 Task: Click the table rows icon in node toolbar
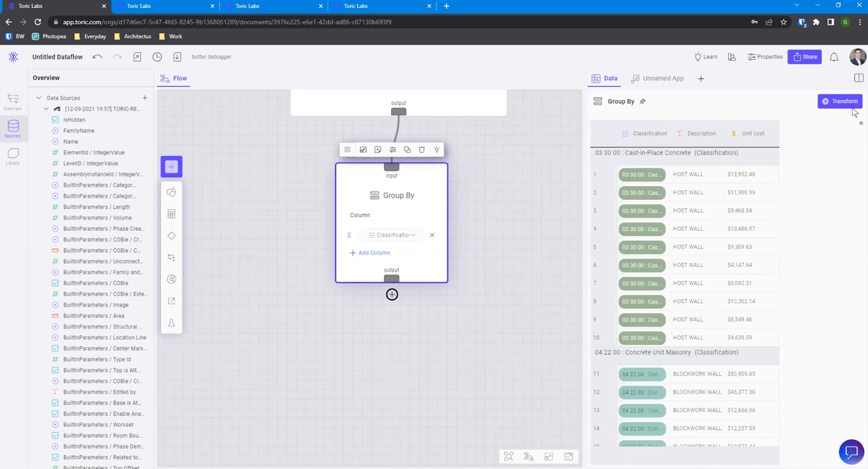(x=347, y=149)
